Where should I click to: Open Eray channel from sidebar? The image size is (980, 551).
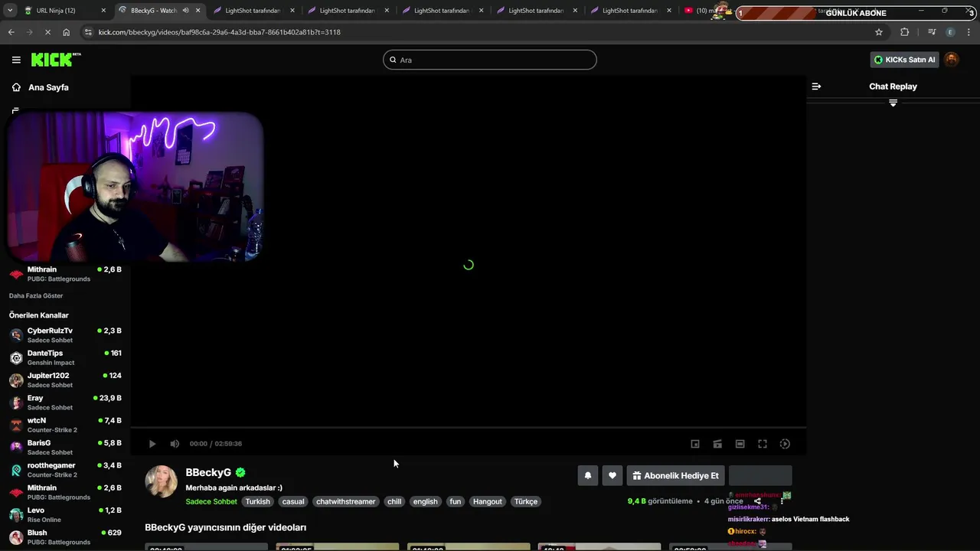pyautogui.click(x=65, y=403)
